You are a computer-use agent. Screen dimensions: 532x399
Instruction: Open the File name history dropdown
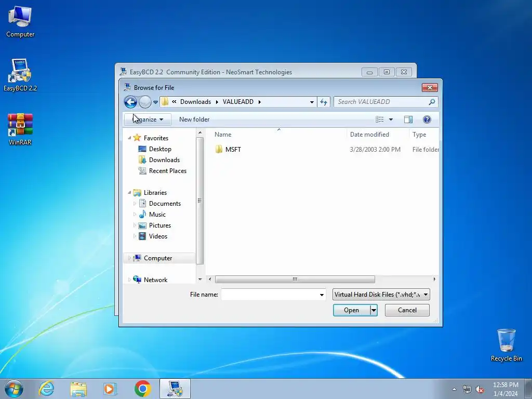coord(322,295)
